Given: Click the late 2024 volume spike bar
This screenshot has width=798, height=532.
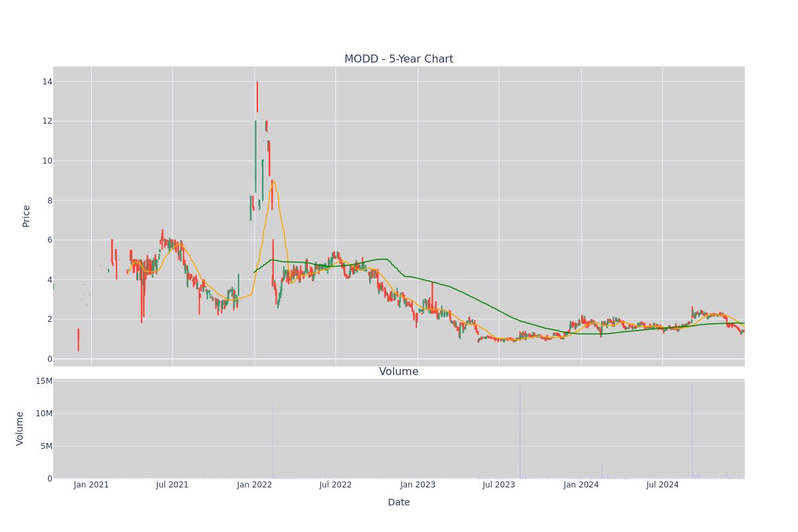Looking at the screenshot, I should tap(692, 431).
